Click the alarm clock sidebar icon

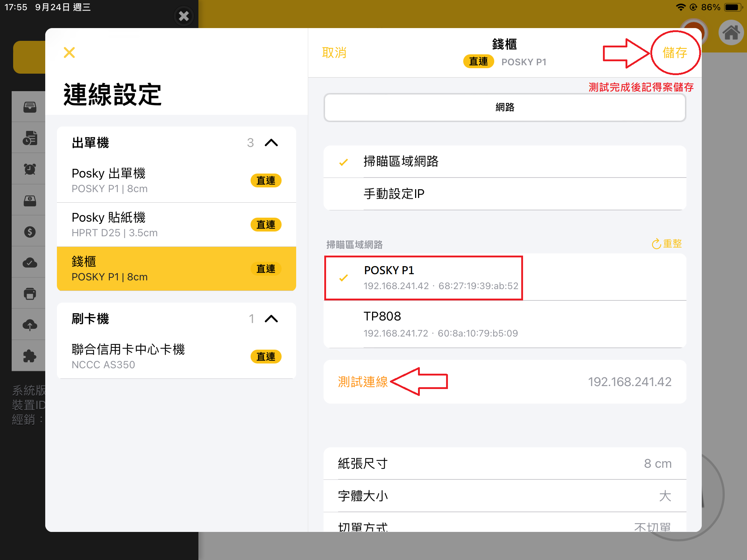click(x=30, y=169)
